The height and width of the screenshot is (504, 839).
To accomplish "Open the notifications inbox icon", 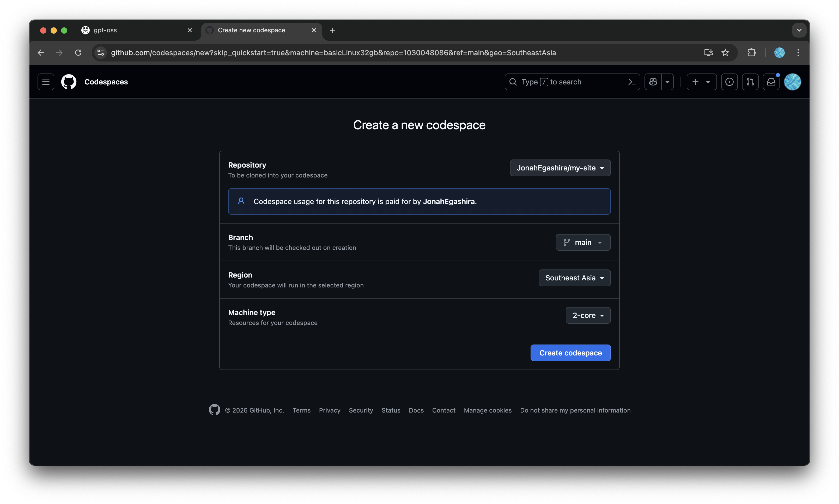I will (771, 82).
